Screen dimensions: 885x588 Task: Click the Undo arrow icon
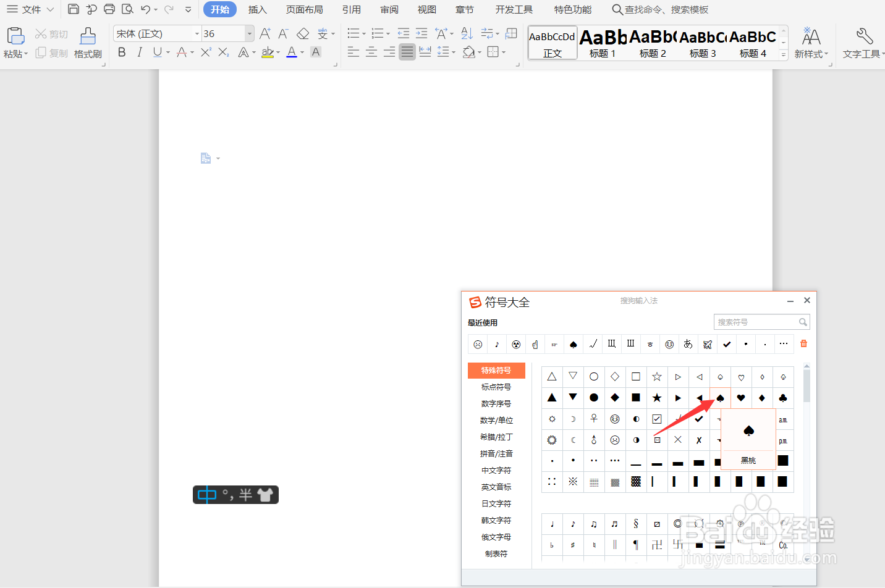tap(145, 9)
